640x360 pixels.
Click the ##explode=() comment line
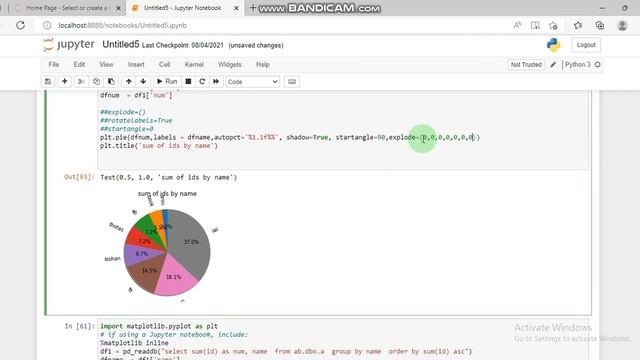(123, 112)
